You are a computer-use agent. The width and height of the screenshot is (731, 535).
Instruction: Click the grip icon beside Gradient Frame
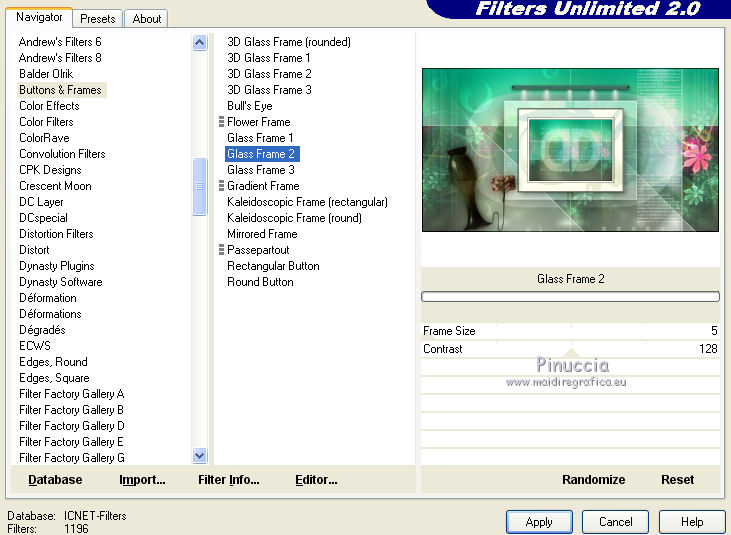click(221, 186)
